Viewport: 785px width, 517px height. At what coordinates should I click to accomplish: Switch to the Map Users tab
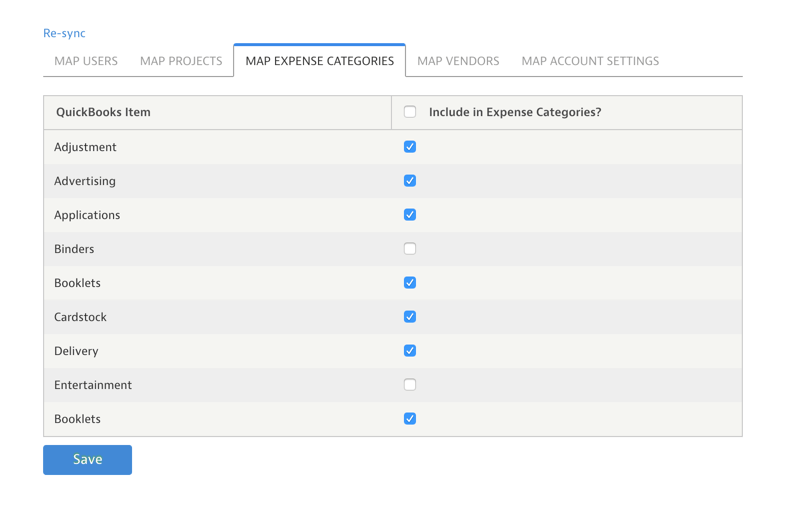click(x=86, y=61)
